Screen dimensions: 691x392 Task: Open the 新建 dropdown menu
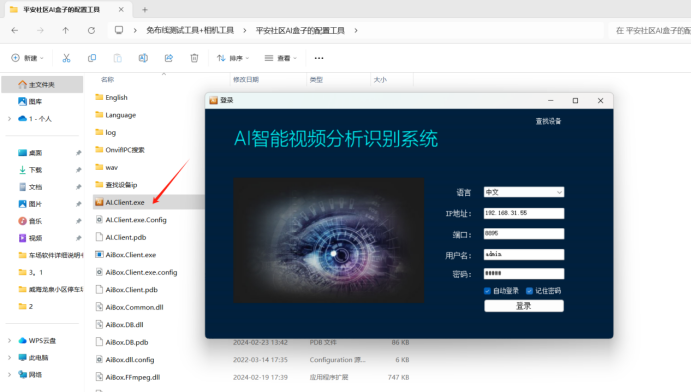click(x=27, y=58)
